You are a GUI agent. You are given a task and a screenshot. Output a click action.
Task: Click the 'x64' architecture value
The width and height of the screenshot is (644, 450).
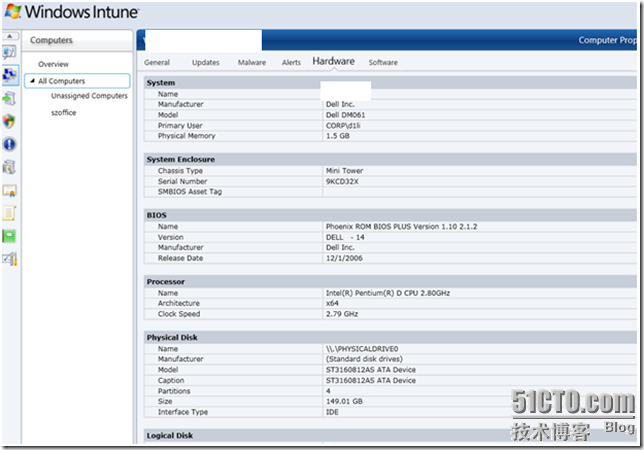[x=332, y=303]
